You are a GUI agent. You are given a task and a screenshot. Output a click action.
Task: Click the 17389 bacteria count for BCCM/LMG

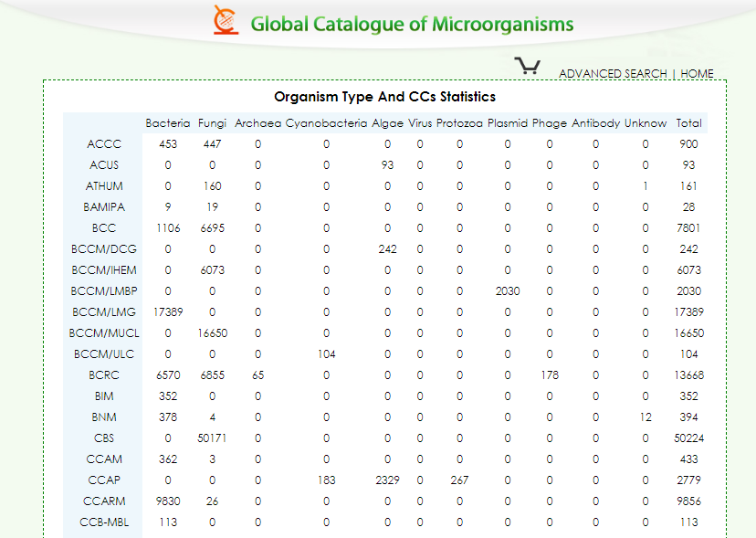pos(168,312)
